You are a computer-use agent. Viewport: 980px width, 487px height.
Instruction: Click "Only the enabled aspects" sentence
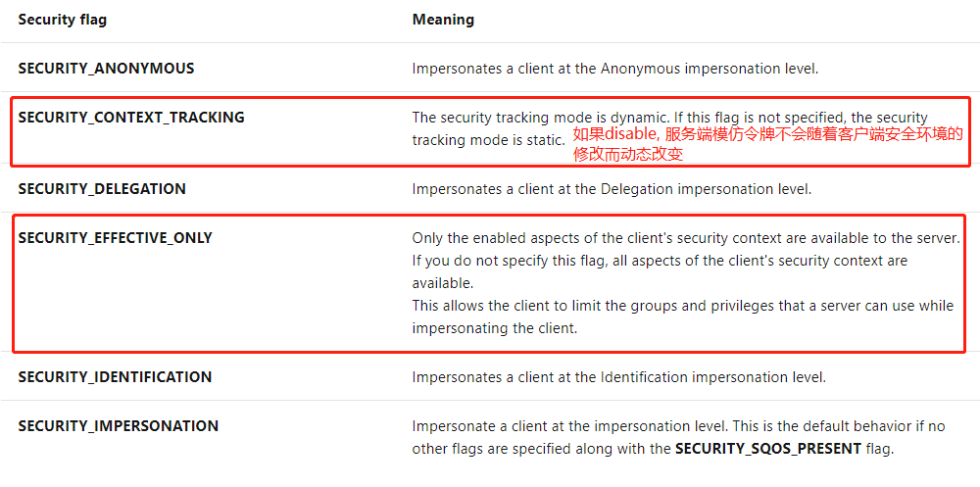click(x=685, y=238)
